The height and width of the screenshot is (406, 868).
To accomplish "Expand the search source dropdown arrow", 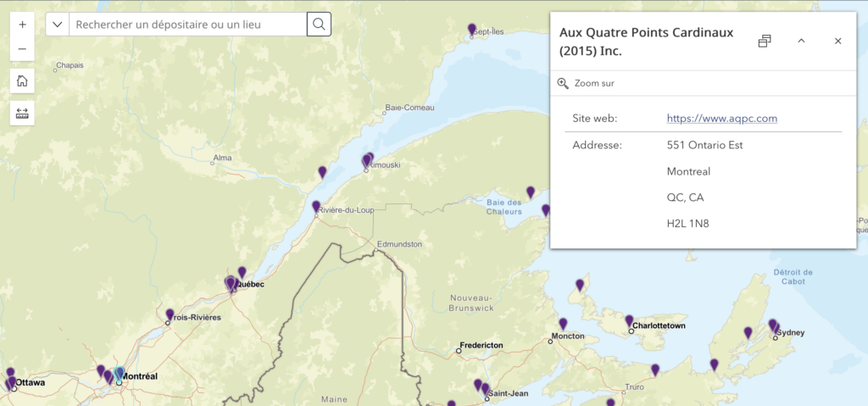I will (x=57, y=25).
